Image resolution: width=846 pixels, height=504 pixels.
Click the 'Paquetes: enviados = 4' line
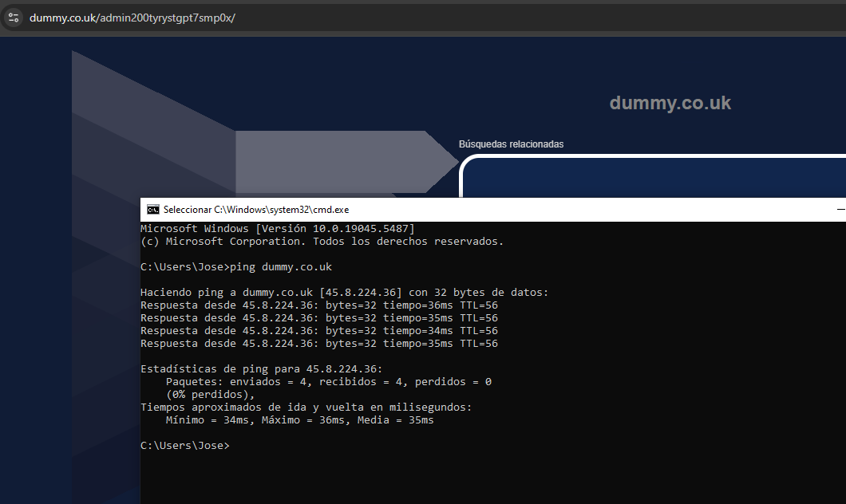[329, 382]
